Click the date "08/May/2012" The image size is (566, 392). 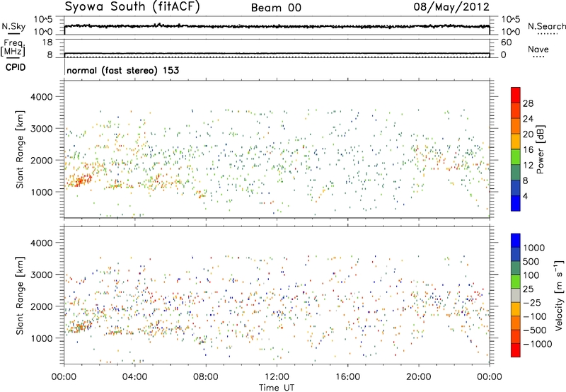451,6
